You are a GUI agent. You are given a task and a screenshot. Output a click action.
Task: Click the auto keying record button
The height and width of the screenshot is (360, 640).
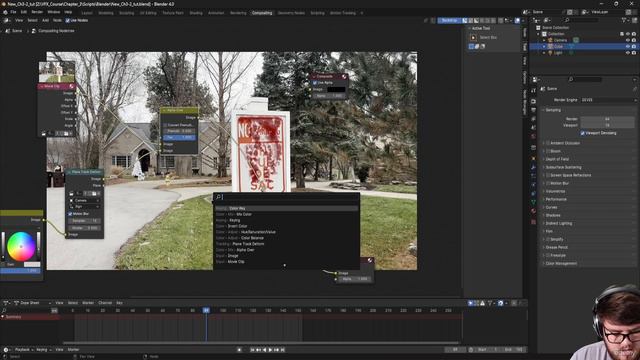(x=239, y=350)
